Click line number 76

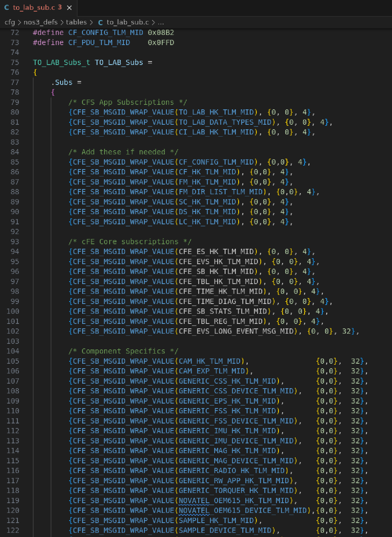(x=15, y=72)
